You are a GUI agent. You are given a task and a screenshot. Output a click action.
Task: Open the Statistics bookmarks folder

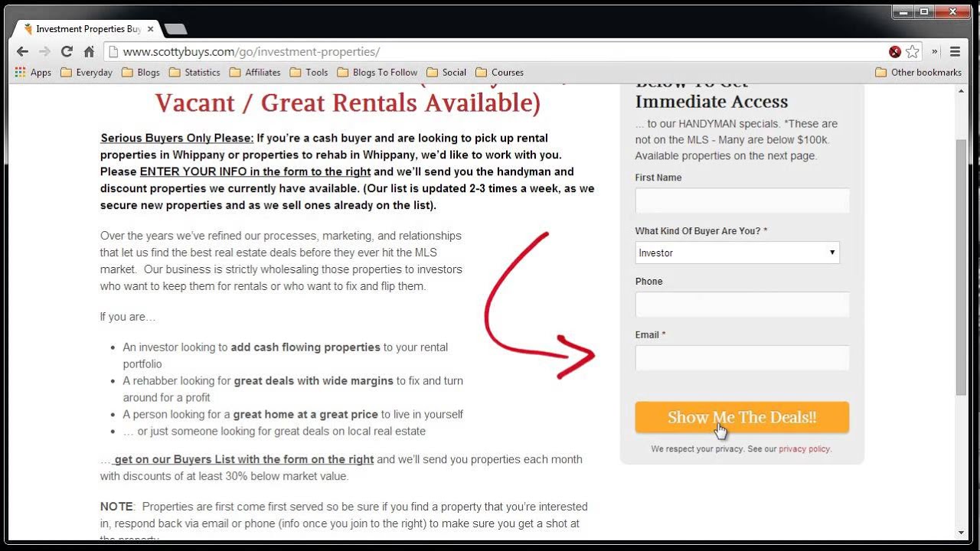pos(194,72)
